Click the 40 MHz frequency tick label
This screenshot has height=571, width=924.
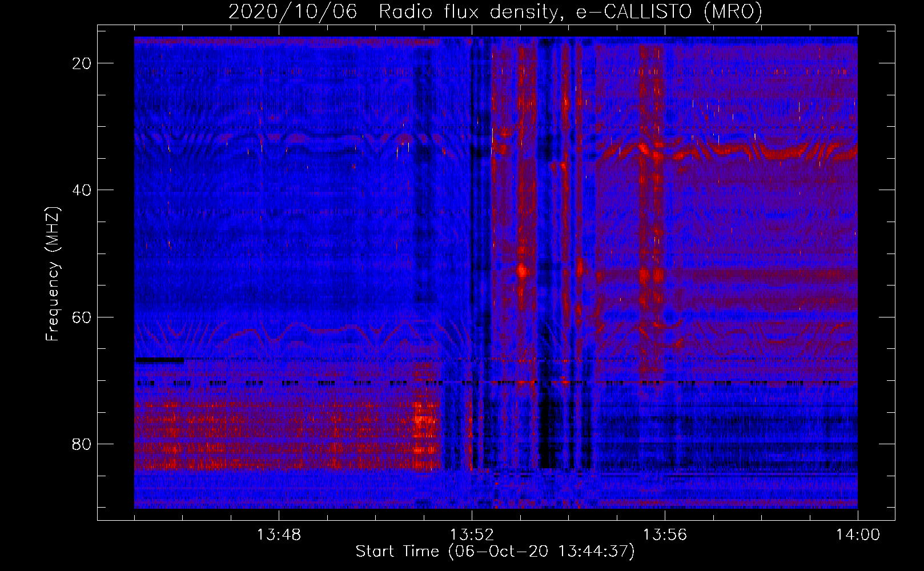point(82,190)
